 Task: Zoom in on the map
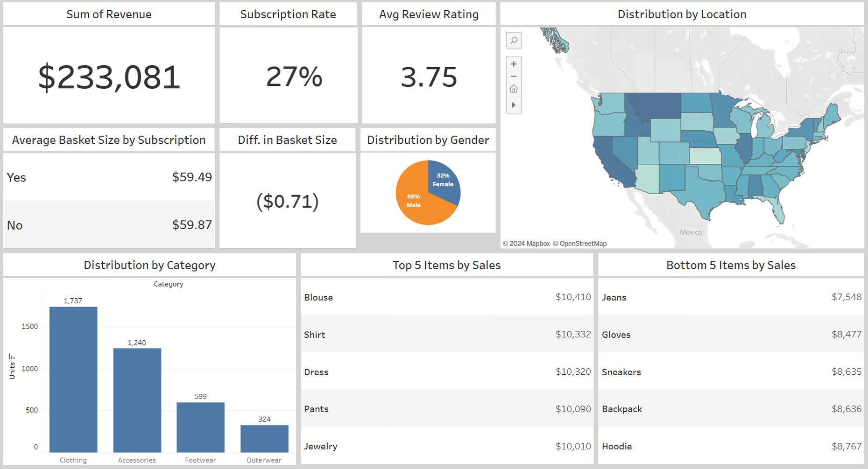[514, 64]
